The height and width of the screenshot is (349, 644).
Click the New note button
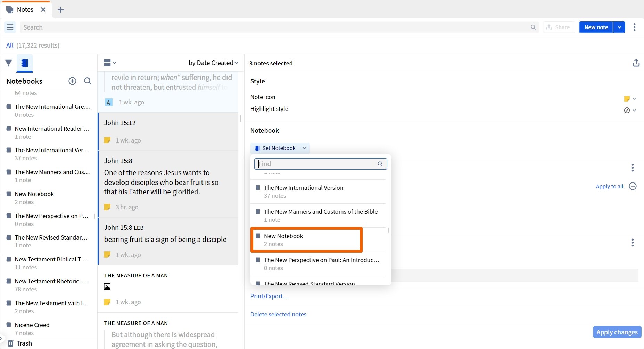pyautogui.click(x=596, y=27)
